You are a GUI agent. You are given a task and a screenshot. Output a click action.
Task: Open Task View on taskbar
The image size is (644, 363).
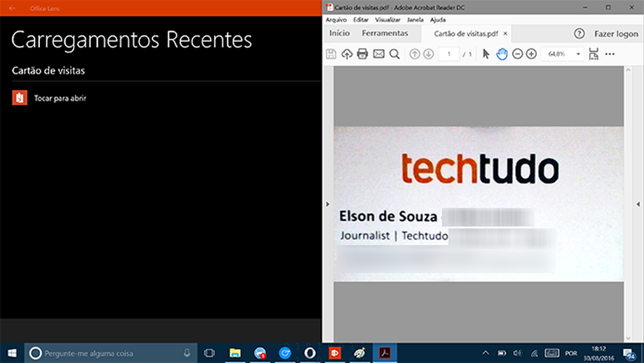[209, 353]
